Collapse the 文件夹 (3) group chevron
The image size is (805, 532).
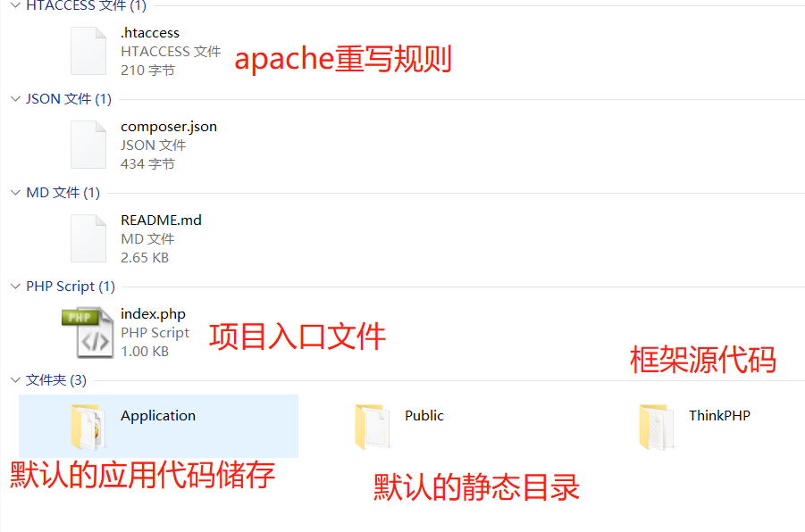[x=15, y=379]
